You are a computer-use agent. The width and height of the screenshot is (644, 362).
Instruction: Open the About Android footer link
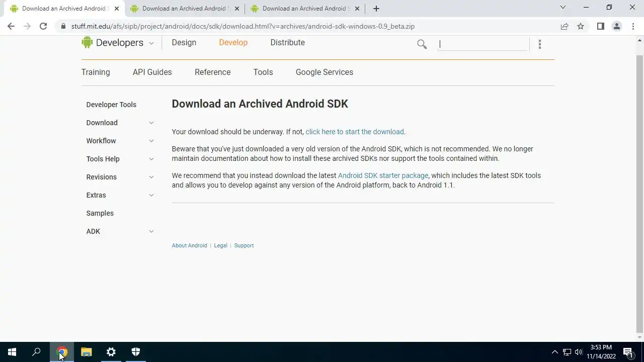(189, 245)
